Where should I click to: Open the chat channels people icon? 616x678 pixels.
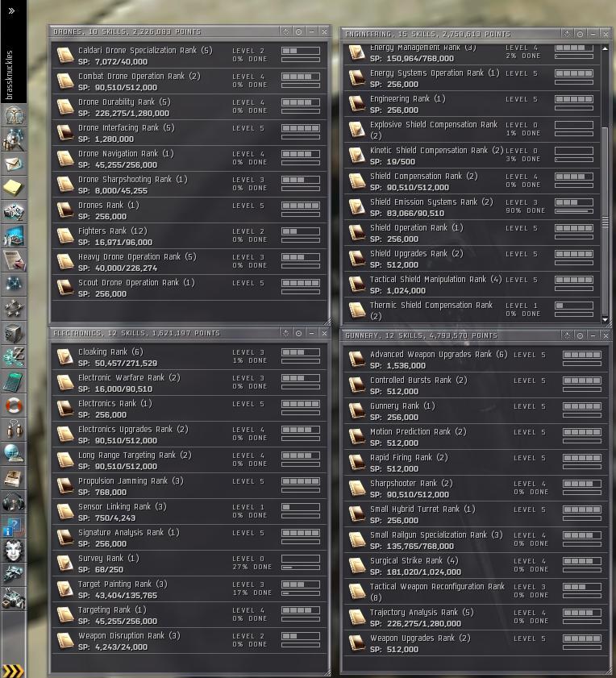click(14, 431)
